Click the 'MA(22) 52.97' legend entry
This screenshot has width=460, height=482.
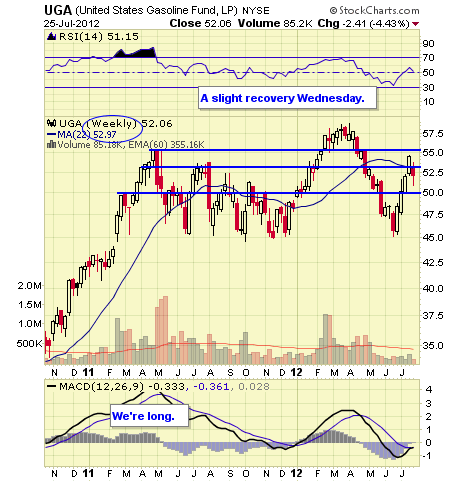click(87, 134)
